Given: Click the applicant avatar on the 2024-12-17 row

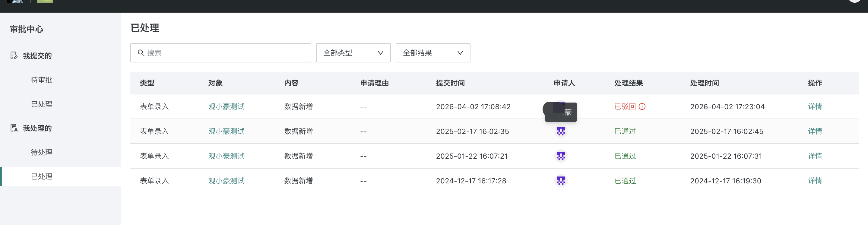Looking at the screenshot, I should click(560, 181).
